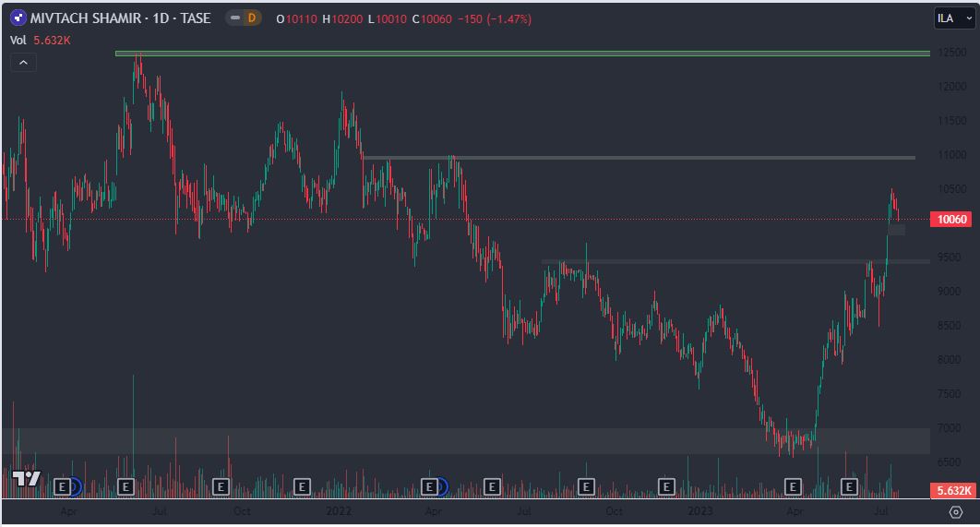Click the red 5.632K volume axis label
Image resolution: width=980 pixels, height=527 pixels.
(953, 491)
